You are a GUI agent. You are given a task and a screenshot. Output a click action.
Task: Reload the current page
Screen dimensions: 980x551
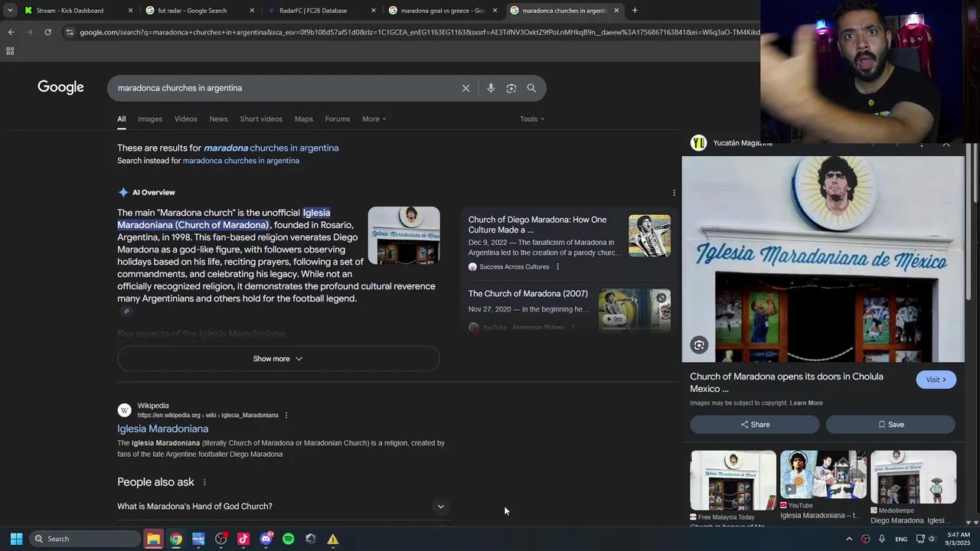click(47, 32)
